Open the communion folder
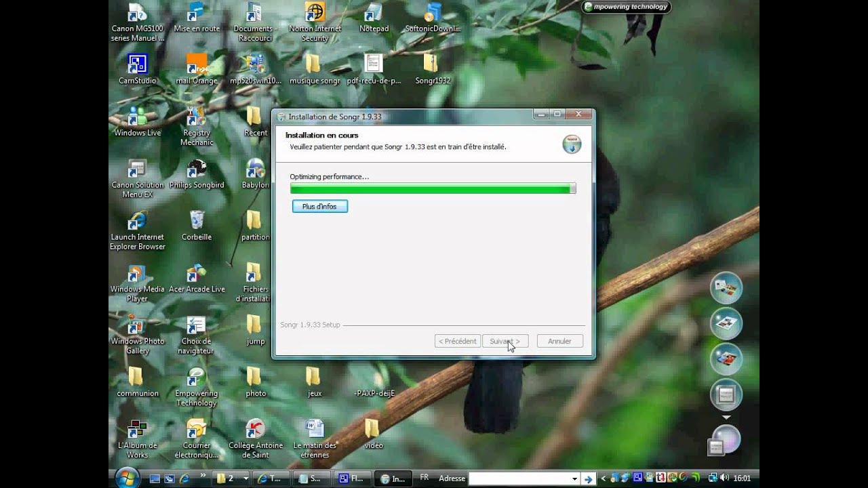Image resolution: width=868 pixels, height=488 pixels. [x=137, y=382]
